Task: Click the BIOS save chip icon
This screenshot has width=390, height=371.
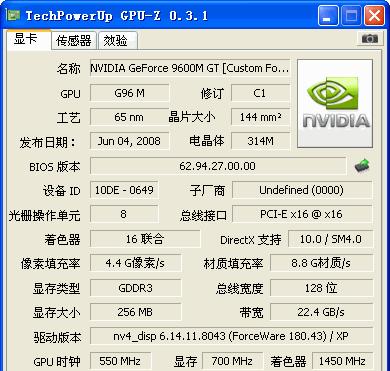Action: (362, 166)
